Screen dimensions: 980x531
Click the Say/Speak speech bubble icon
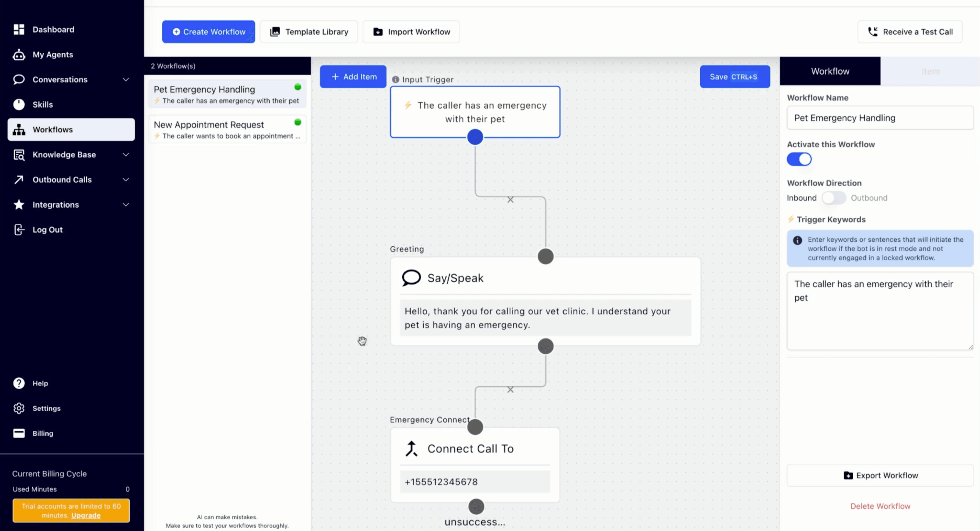point(411,278)
